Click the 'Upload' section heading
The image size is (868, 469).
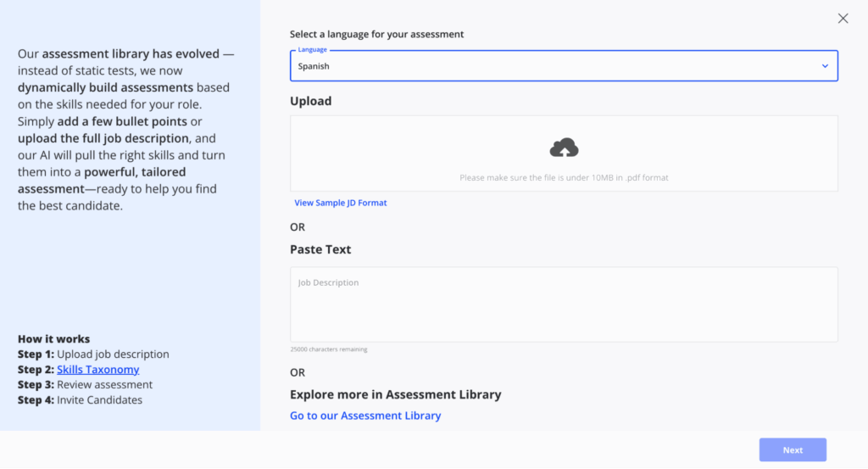(311, 101)
